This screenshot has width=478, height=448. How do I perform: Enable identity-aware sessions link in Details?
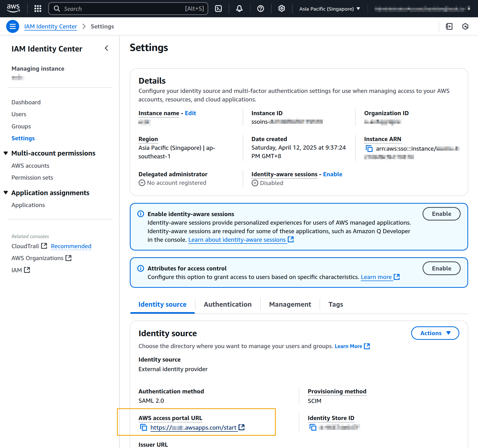point(333,174)
